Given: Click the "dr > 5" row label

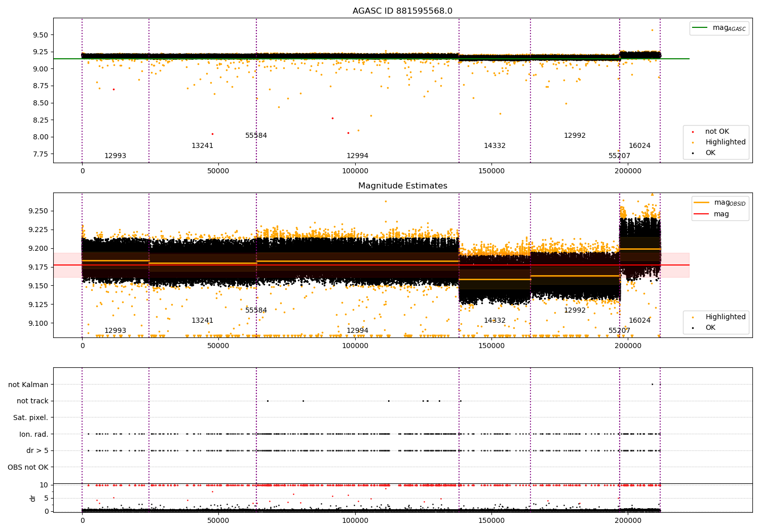Looking at the screenshot, I should [37, 450].
